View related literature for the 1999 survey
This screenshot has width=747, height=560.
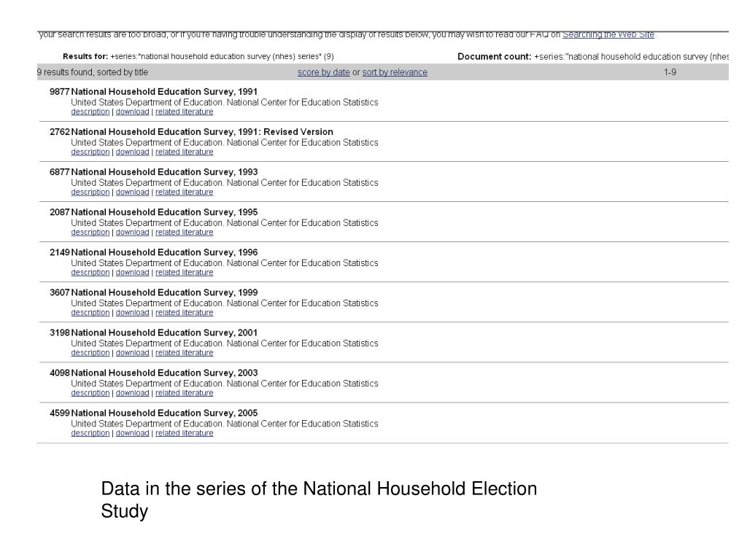184,313
